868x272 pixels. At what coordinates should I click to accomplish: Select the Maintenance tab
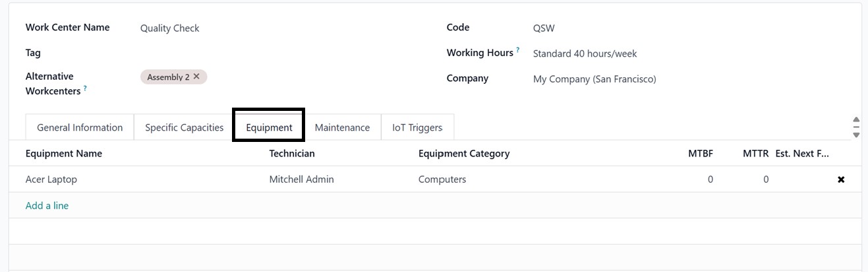342,127
